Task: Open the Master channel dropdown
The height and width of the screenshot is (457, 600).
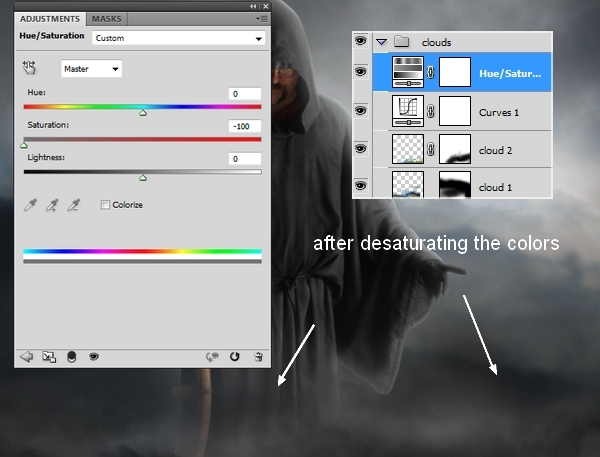Action: [91, 69]
